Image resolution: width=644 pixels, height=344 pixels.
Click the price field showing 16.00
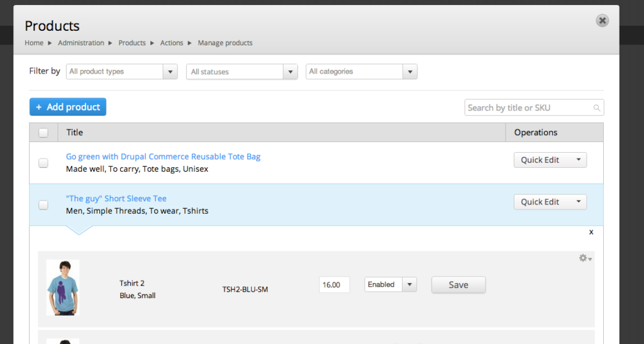click(334, 285)
